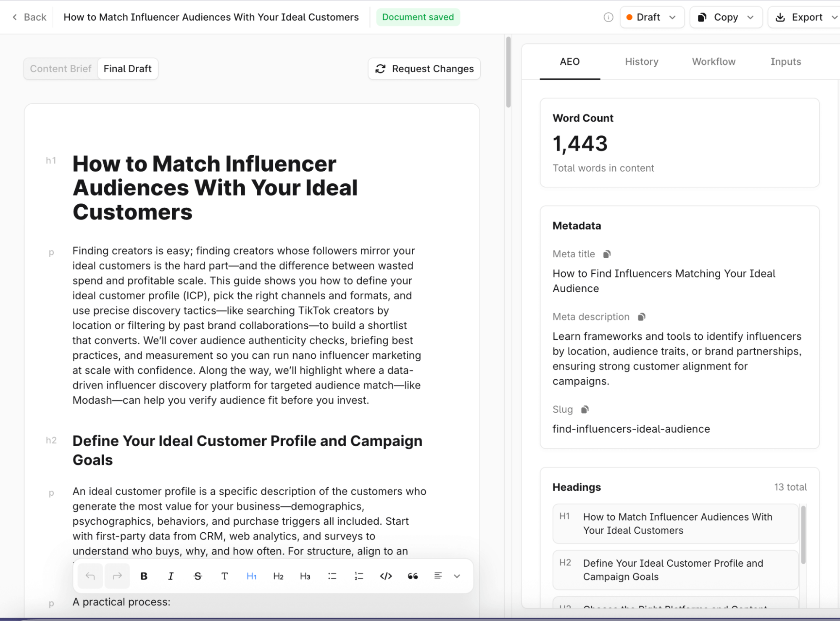This screenshot has width=840, height=621.
Task: Insert code block from toolbar
Action: [386, 576]
